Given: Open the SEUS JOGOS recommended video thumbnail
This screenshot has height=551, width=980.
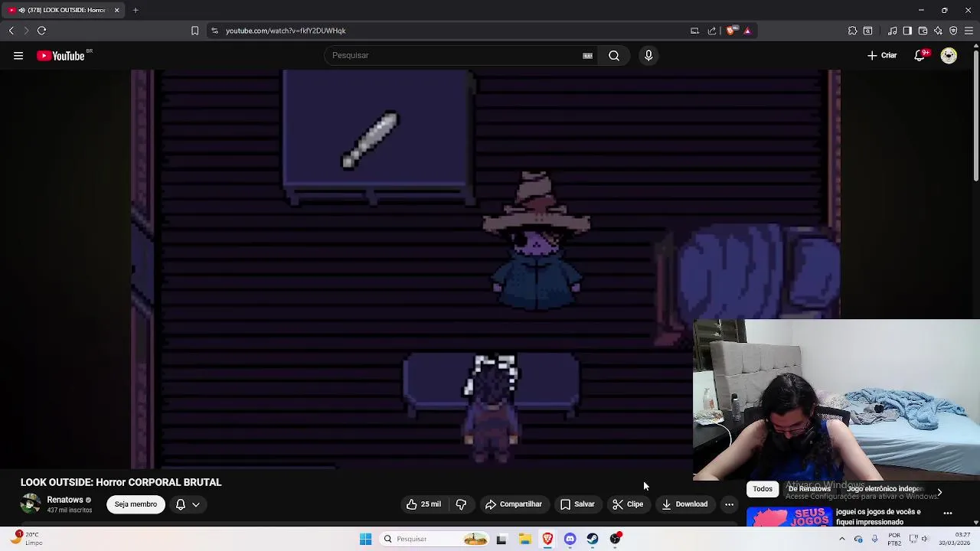Looking at the screenshot, I should point(790,516).
